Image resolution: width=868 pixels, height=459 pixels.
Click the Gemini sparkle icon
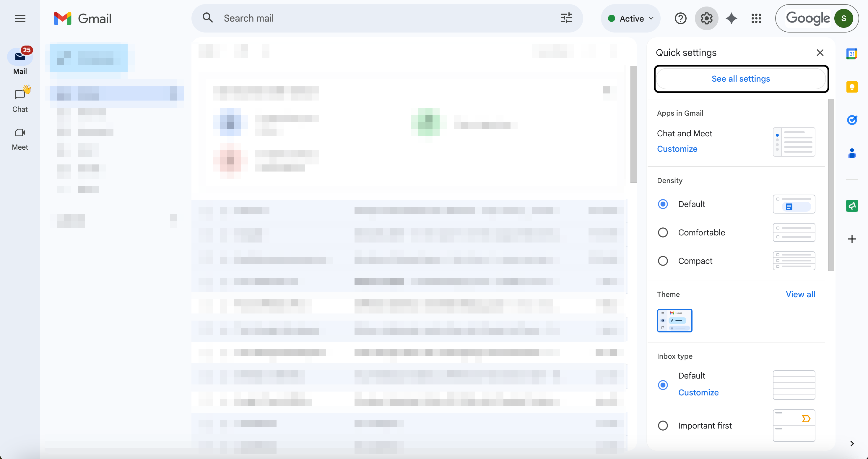(x=731, y=18)
